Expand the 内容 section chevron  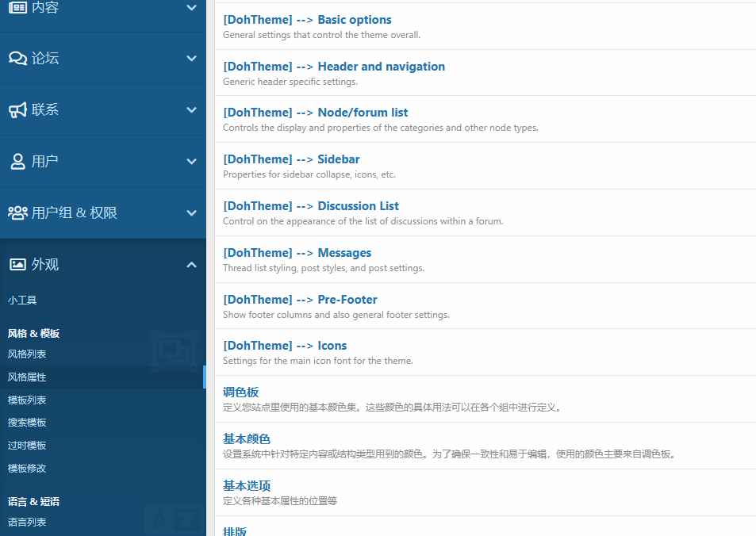pyautogui.click(x=191, y=7)
